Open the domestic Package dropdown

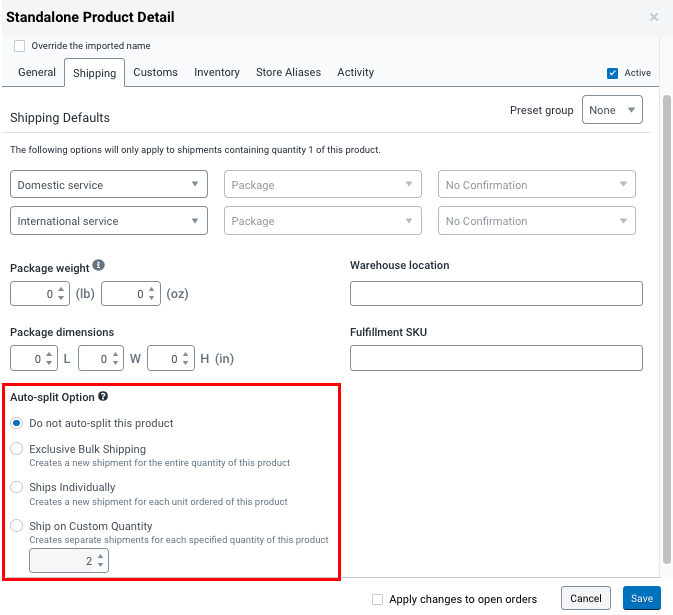click(323, 185)
